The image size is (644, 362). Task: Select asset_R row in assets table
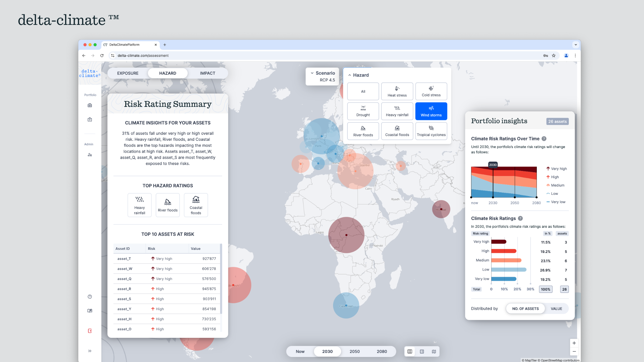[167, 289]
